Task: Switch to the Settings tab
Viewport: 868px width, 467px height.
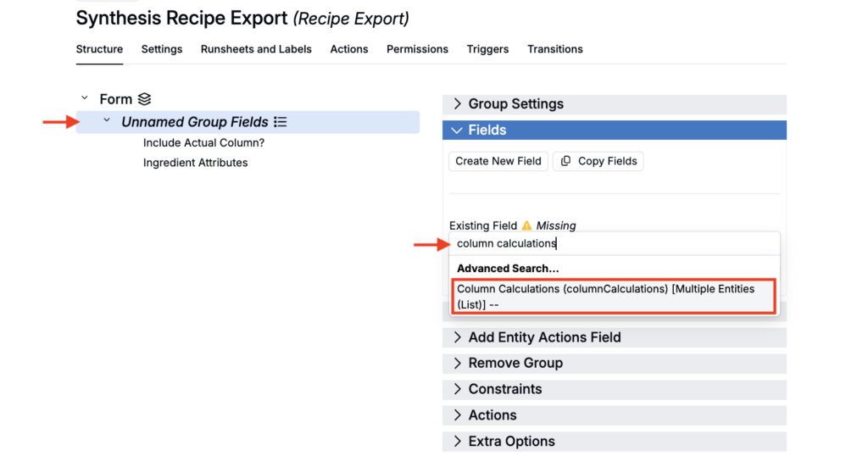Action: (x=162, y=49)
